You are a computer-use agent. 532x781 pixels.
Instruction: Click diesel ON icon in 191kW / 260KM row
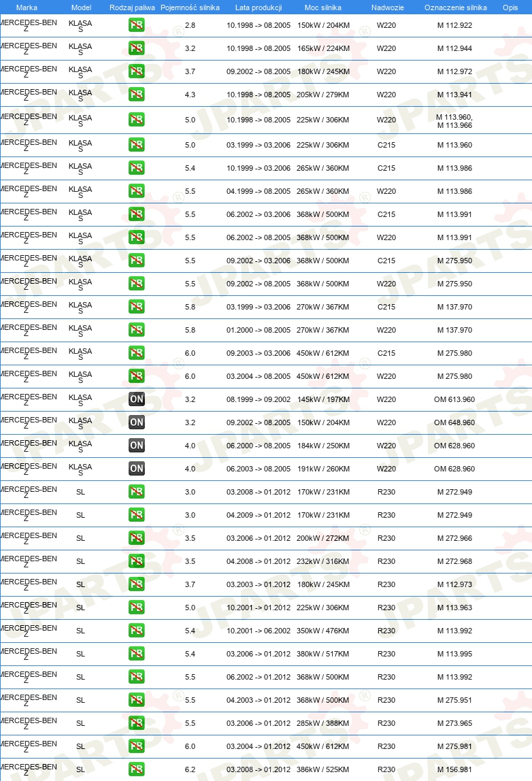[137, 469]
